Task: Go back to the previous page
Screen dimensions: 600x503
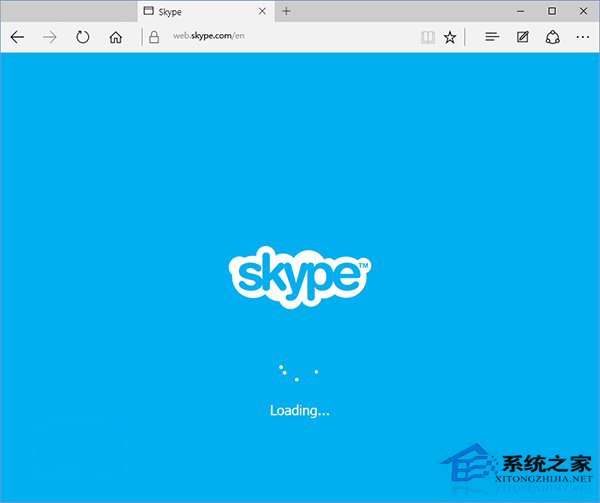Action: tap(17, 37)
